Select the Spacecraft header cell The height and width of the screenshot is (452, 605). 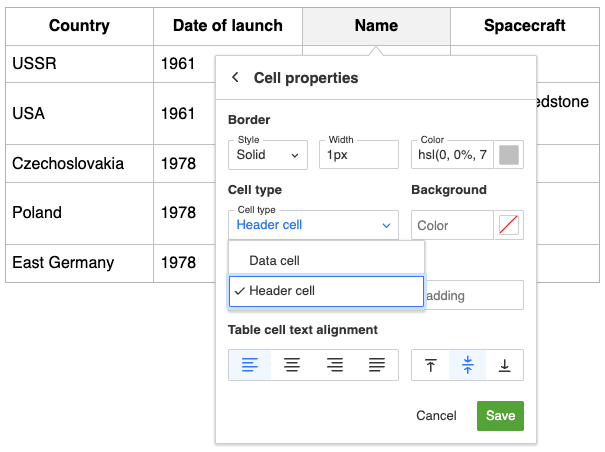point(525,26)
